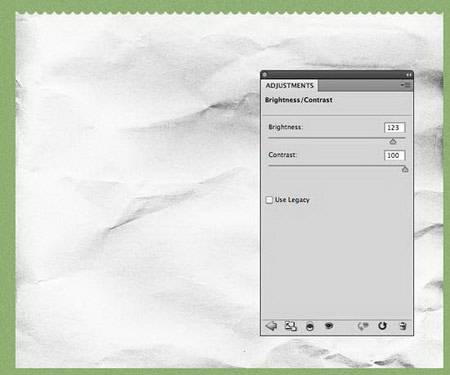Open the Adjustments panel menu
This screenshot has width=450, height=375.
(406, 85)
